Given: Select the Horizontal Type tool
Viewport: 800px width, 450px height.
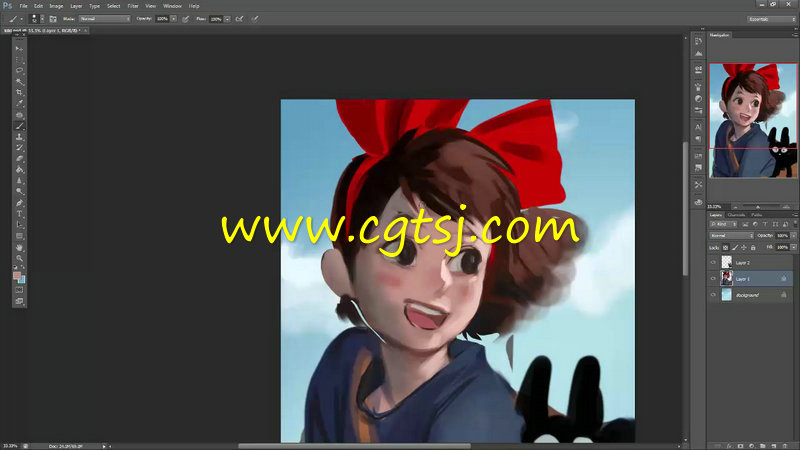Looking at the screenshot, I should 19,214.
